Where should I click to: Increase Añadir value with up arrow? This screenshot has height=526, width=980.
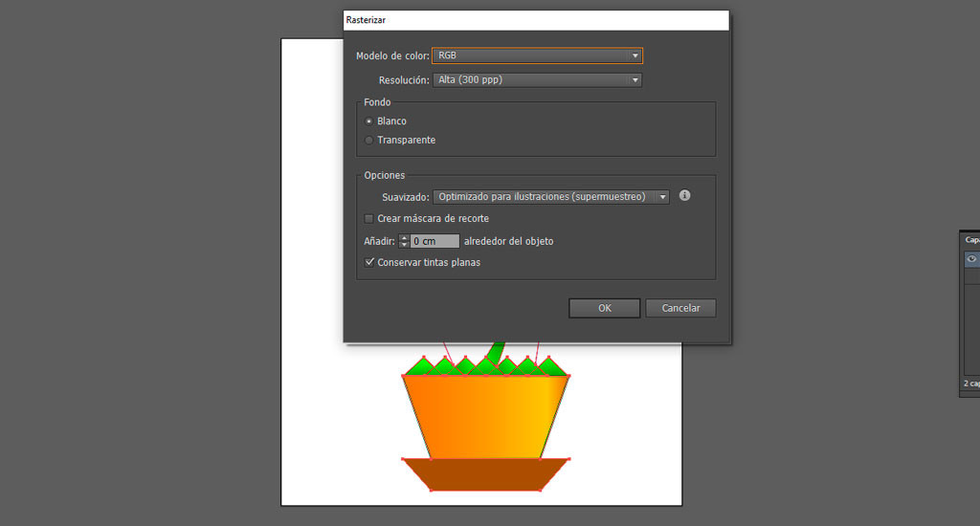pyautogui.click(x=404, y=238)
